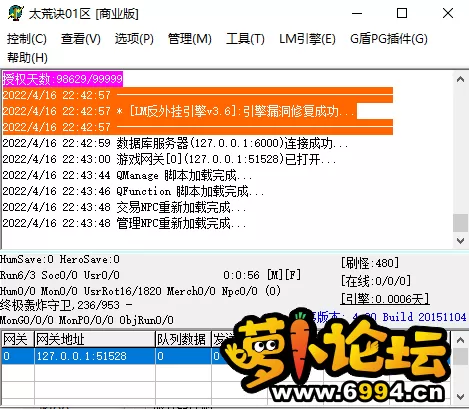
Task: Select the 授权天数:98629/99999 line
Action: 63,79
